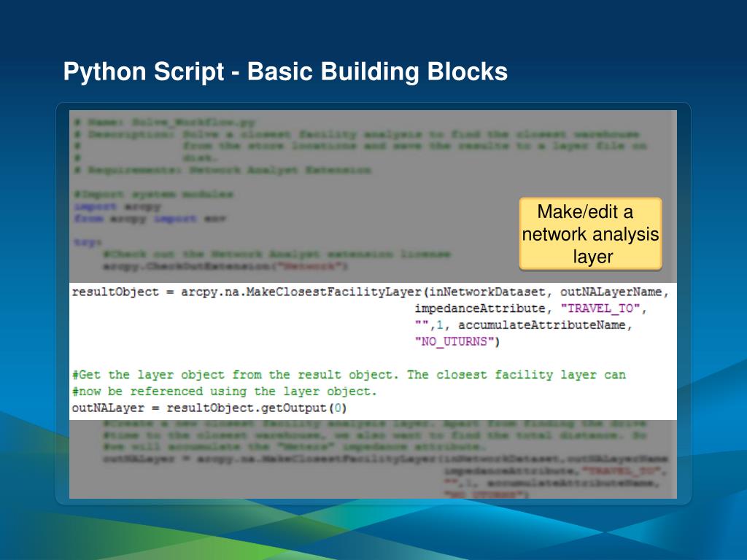Viewport: 747px width, 560px height.
Task: Click the yellow "Make/edit a network analysis layer" callout
Action: [590, 234]
